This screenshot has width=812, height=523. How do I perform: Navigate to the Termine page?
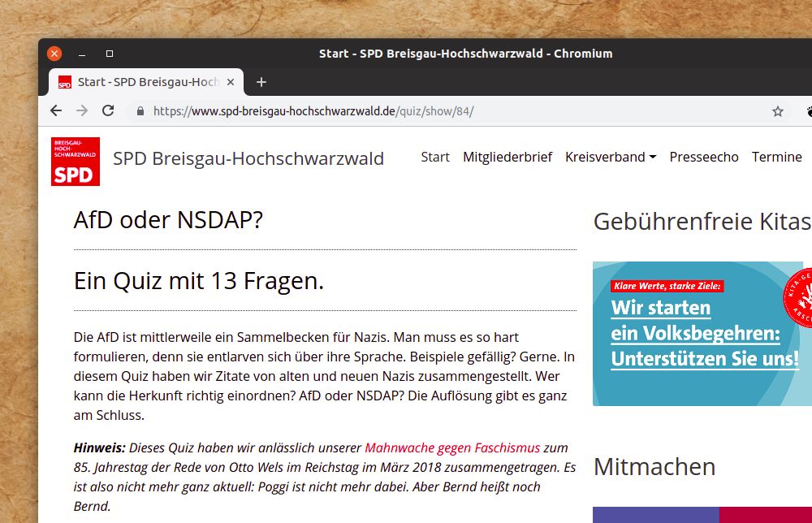(x=777, y=157)
